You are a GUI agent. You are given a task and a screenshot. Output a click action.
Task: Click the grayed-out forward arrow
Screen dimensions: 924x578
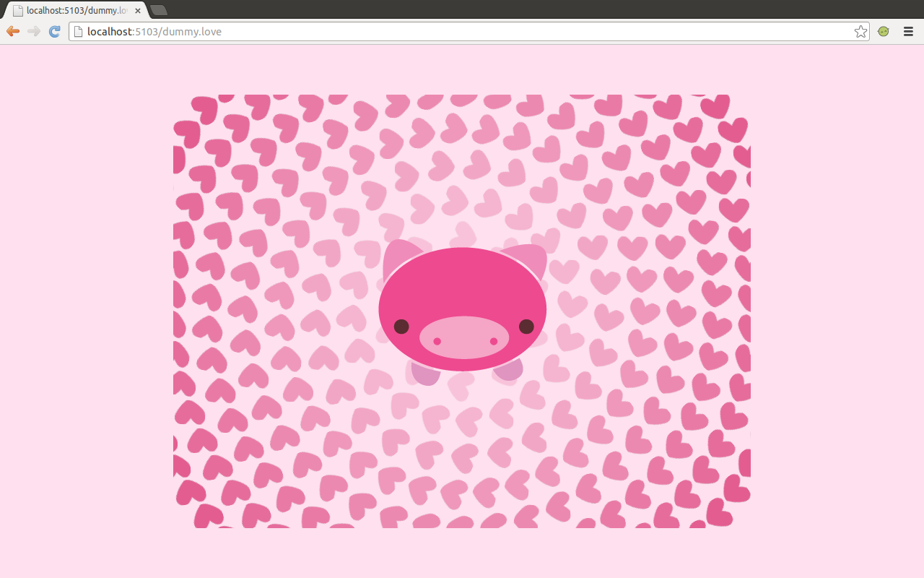pos(33,31)
